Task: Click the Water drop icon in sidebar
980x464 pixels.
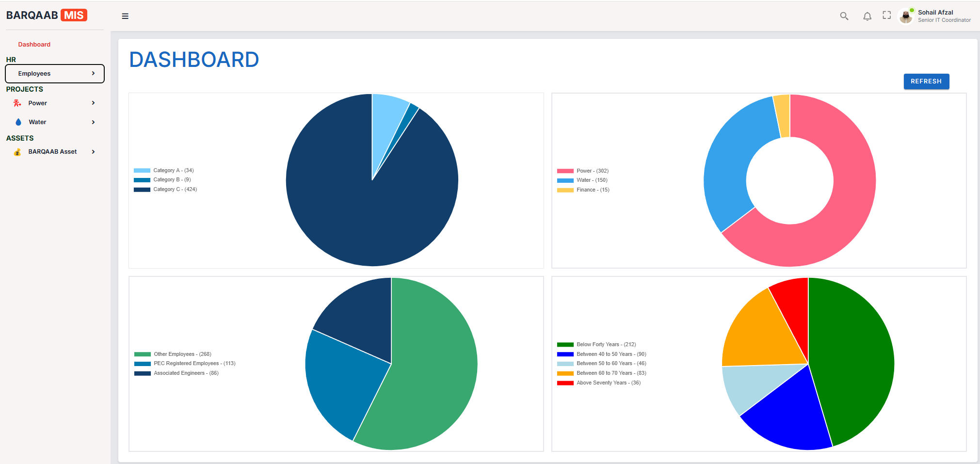Action: [x=18, y=122]
